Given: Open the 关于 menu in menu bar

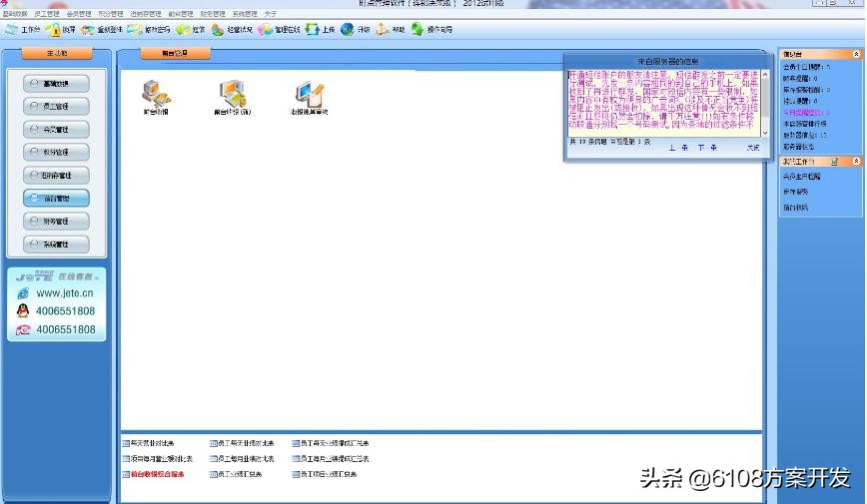Looking at the screenshot, I should click(270, 15).
